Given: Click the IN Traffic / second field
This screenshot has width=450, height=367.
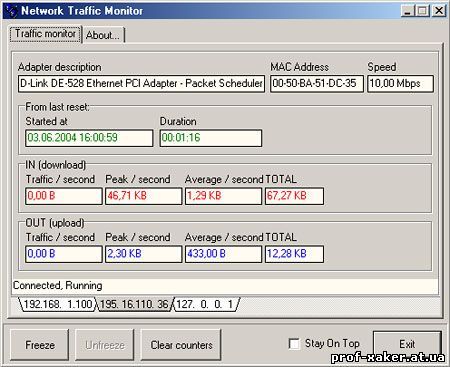Looking at the screenshot, I should pyautogui.click(x=64, y=196).
